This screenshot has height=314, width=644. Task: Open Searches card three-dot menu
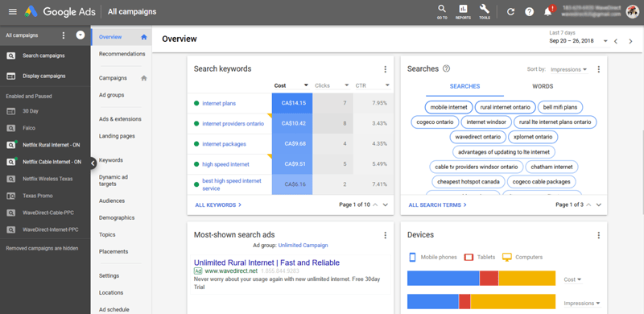point(598,69)
